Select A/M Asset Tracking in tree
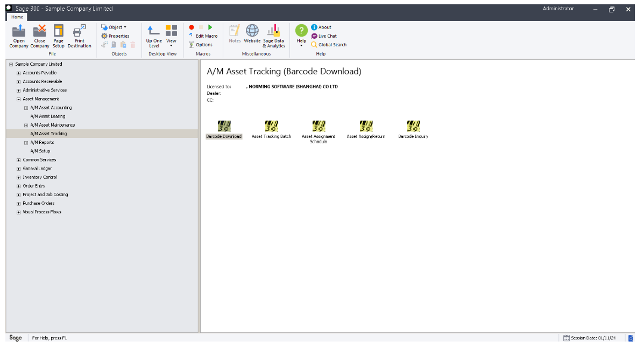The height and width of the screenshot is (348, 644). pyautogui.click(x=48, y=134)
